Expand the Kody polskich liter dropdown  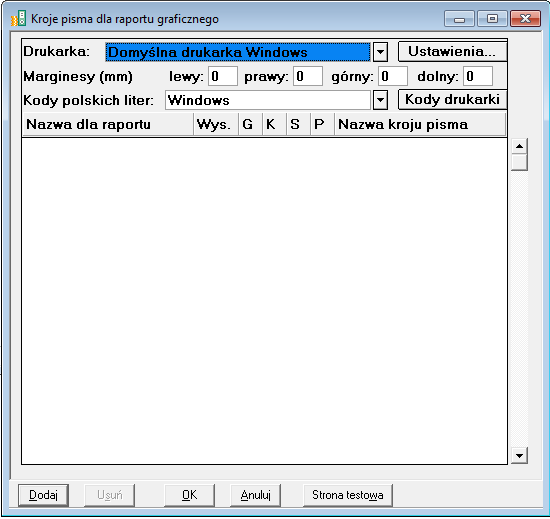click(x=380, y=100)
